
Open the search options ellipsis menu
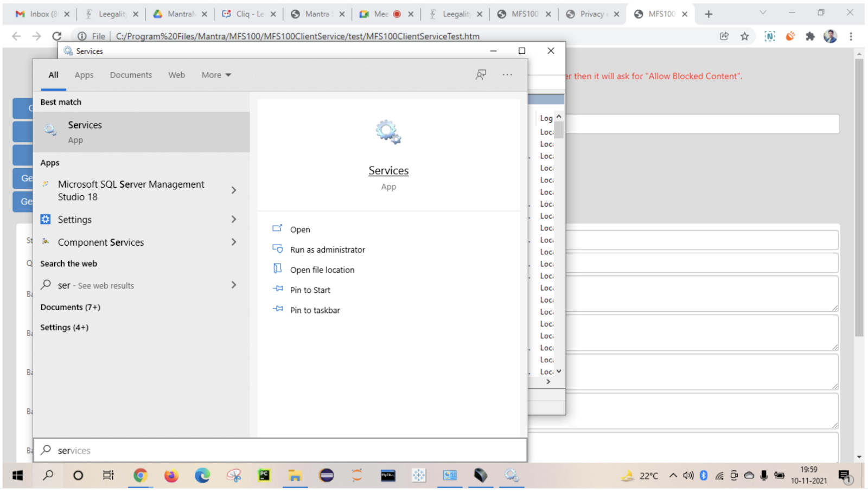[x=507, y=75]
